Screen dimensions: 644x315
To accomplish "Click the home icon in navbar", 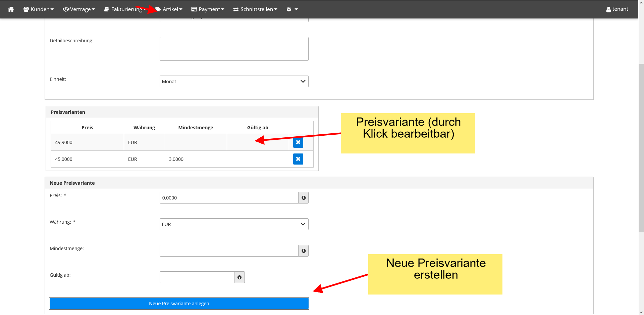I will pyautogui.click(x=11, y=9).
